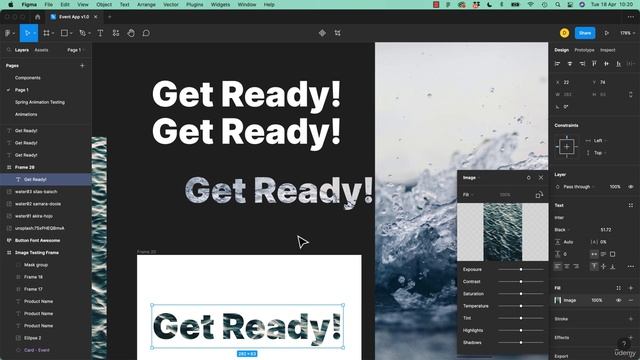Select the Text tool

coord(100,33)
